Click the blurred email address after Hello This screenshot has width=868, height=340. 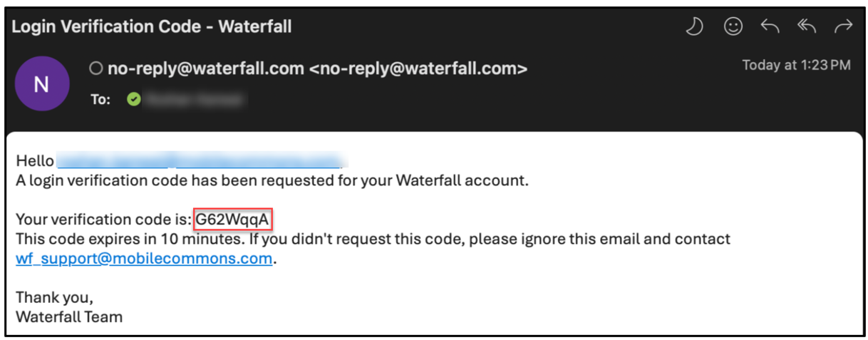click(198, 160)
